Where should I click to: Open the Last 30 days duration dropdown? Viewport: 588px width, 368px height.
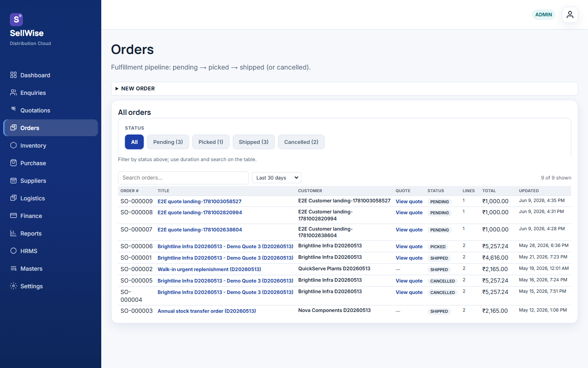click(x=276, y=177)
